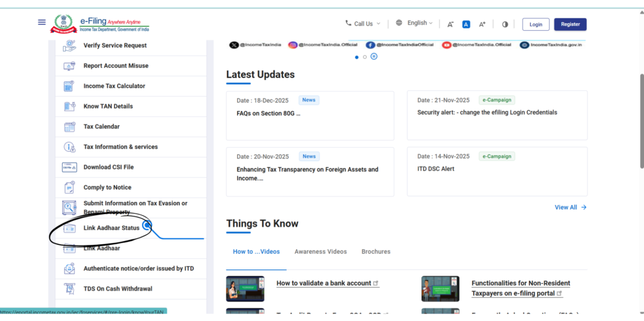
Task: Open the View All updates link
Action: (x=570, y=207)
